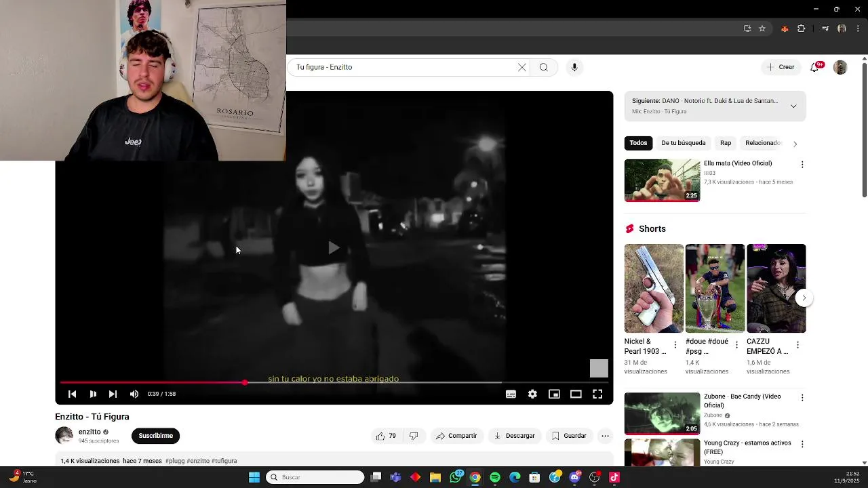Skip to previous video
Image resolution: width=868 pixels, height=488 pixels.
[72, 394]
